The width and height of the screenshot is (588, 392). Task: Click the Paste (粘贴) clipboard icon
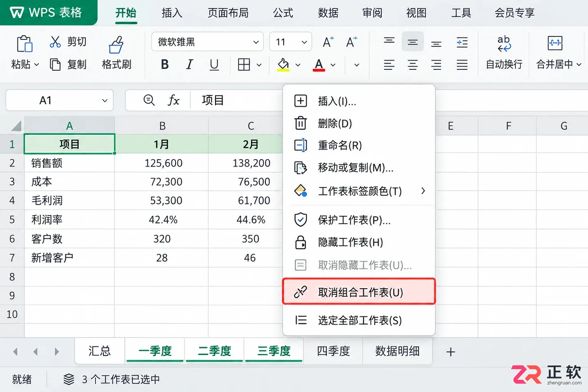tap(24, 43)
